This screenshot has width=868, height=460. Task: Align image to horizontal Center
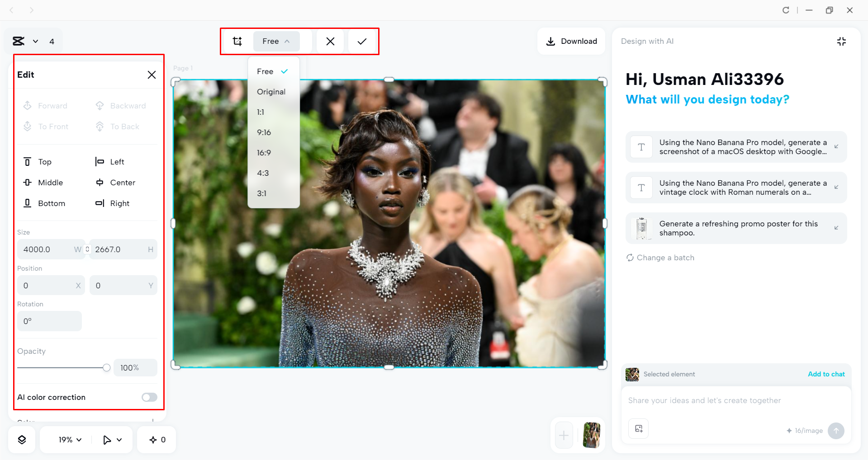115,183
